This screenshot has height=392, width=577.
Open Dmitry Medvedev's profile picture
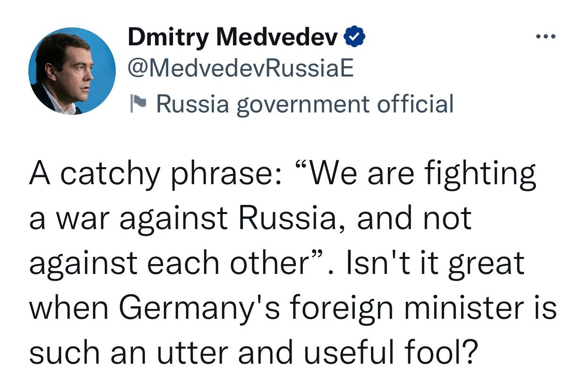[x=72, y=70]
